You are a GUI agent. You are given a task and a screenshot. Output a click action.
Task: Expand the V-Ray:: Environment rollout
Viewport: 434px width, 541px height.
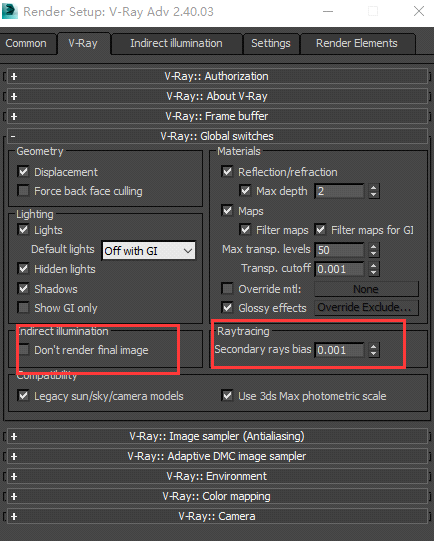point(217,476)
